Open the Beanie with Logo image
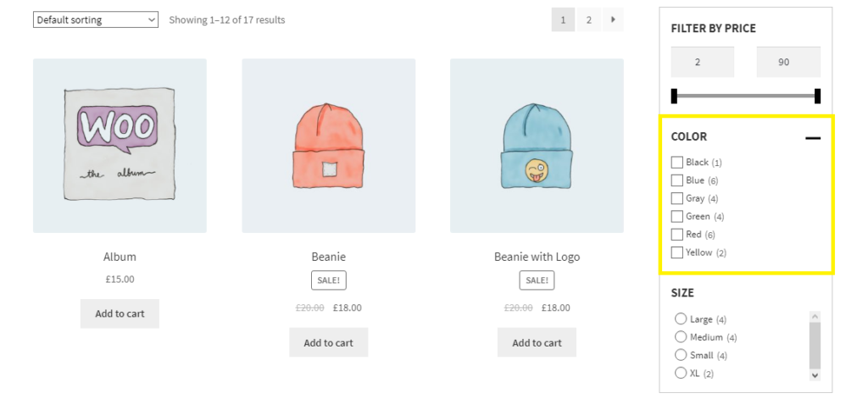This screenshot has height=399, width=868. tap(537, 146)
